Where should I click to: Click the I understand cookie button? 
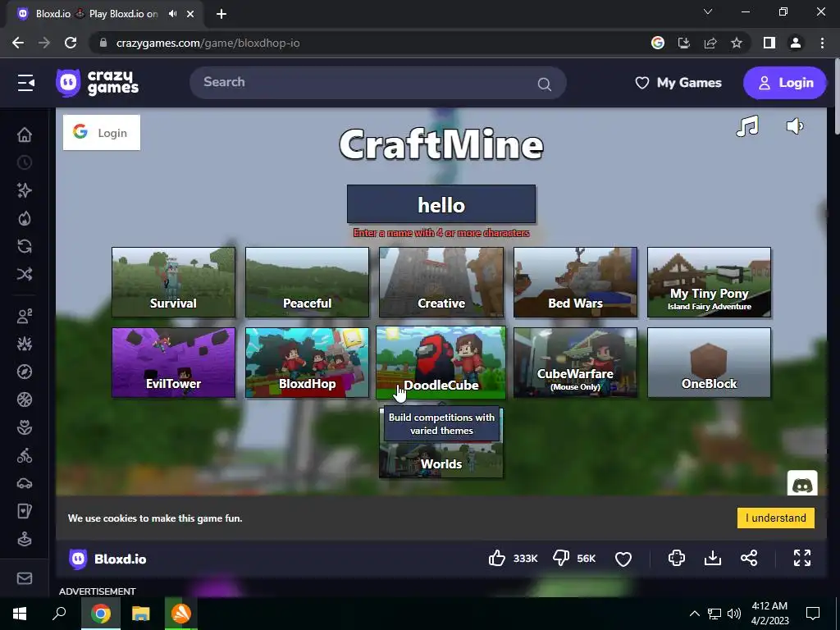point(776,518)
